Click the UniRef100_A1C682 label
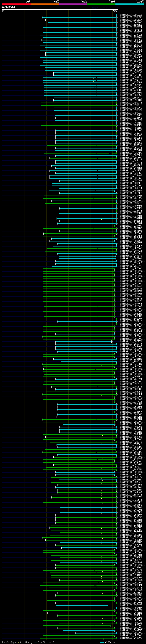146x644 pixels. click(131, 500)
